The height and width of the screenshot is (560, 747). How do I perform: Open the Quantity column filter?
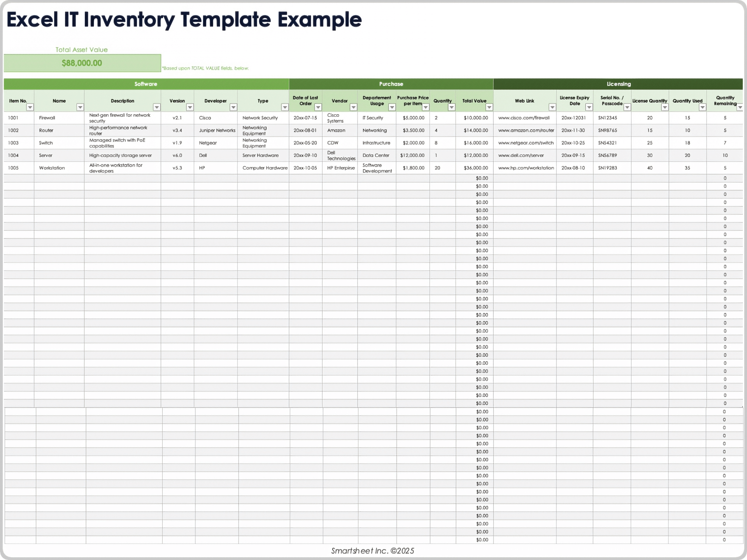[x=452, y=107]
